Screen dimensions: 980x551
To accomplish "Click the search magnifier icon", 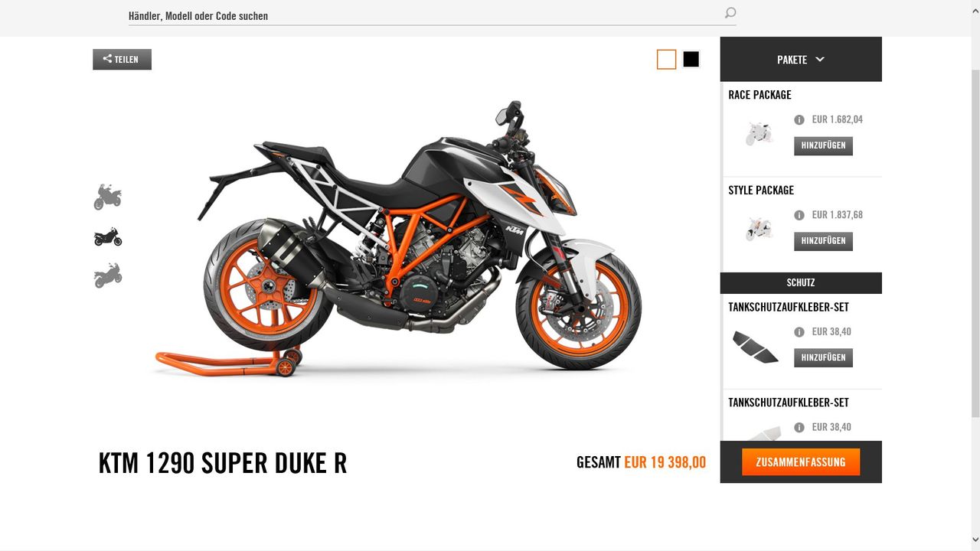I will (730, 13).
